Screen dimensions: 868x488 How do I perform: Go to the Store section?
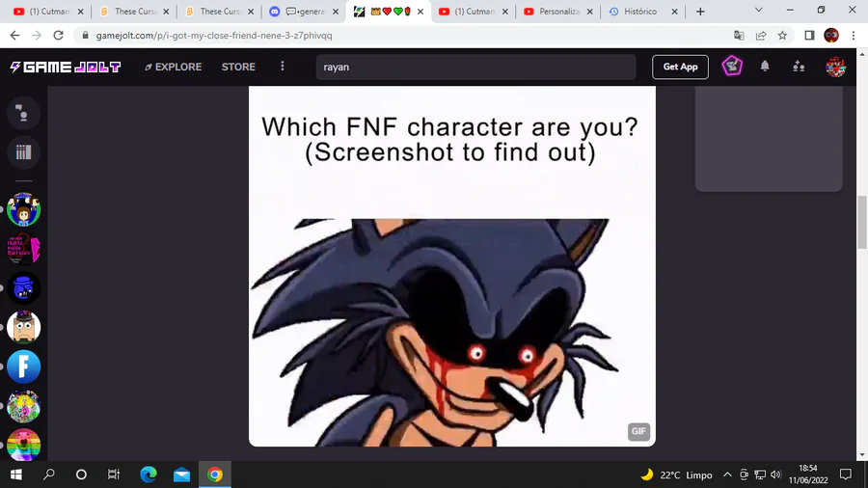pyautogui.click(x=238, y=67)
